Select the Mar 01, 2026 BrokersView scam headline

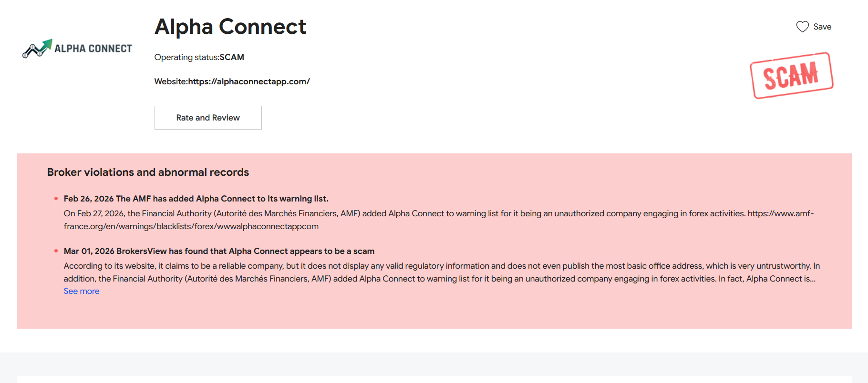pos(219,251)
